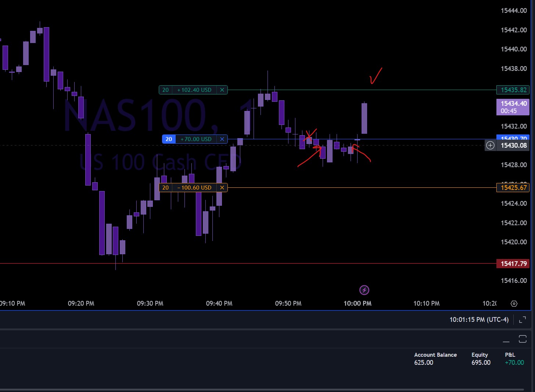
Task: Click the 15428.00 price scale label
Action: click(514, 165)
